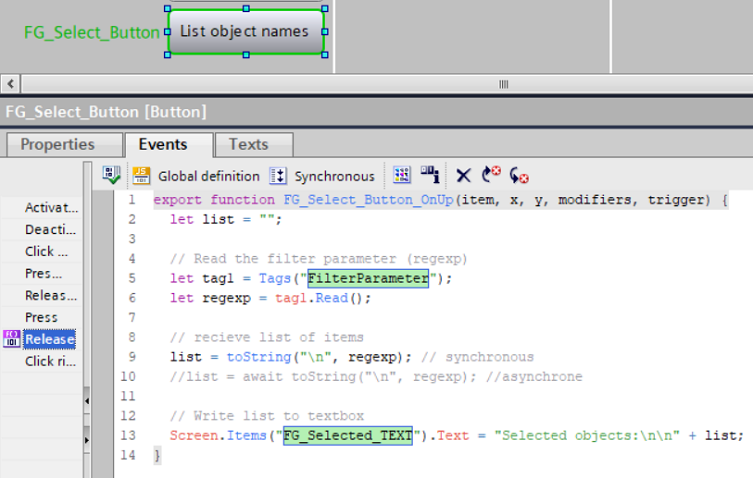Screen dimensions: 753x478
Task: Collapse events list with left-pointing arrow
Action: (x=87, y=401)
